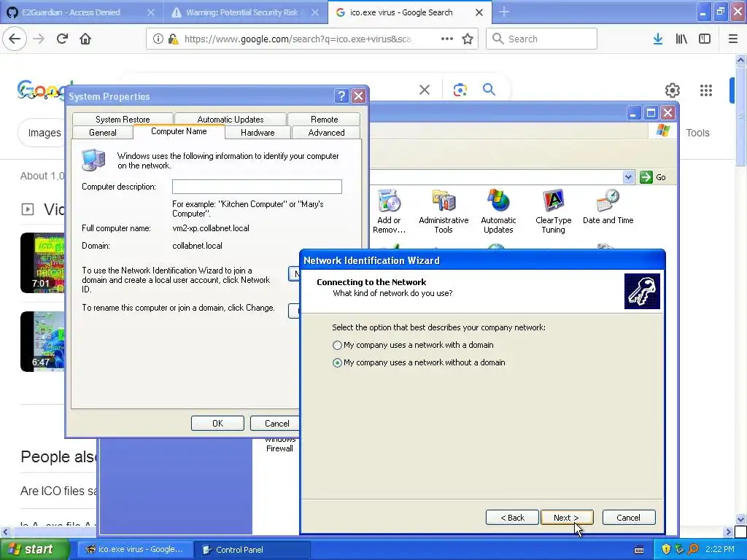Click the Google magnifier search icon
This screenshot has height=560, width=747.
(x=489, y=89)
